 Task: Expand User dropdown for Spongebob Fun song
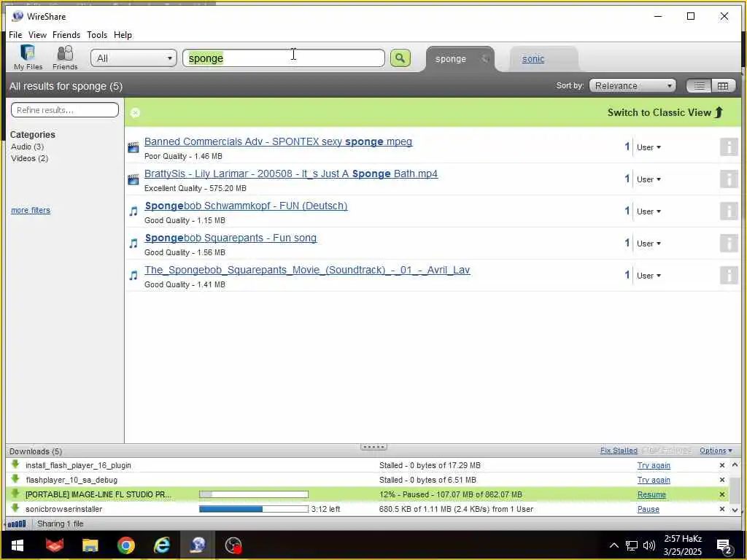[649, 244]
